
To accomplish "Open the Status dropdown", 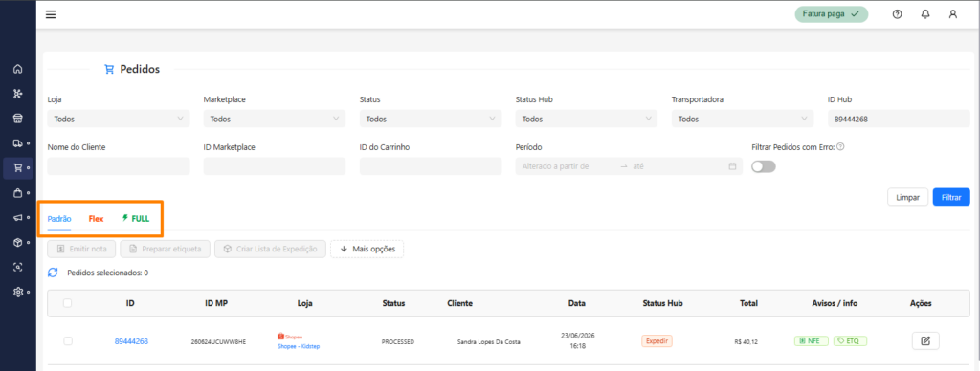I will (x=431, y=119).
